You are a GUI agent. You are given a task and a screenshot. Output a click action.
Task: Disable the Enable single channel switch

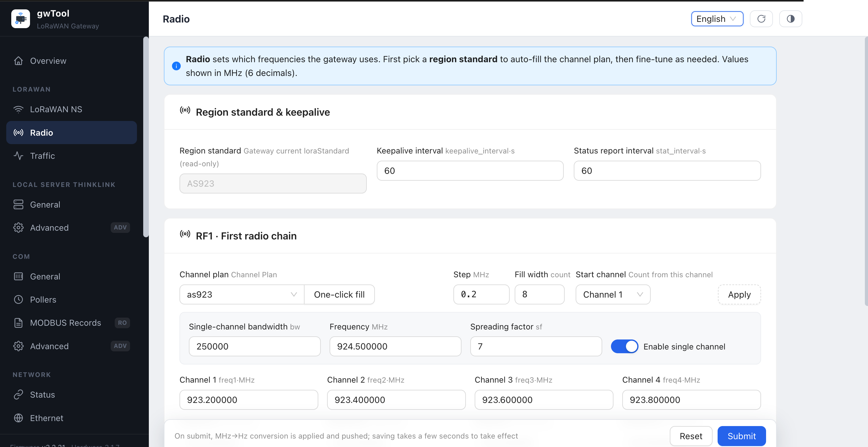pyautogui.click(x=624, y=346)
